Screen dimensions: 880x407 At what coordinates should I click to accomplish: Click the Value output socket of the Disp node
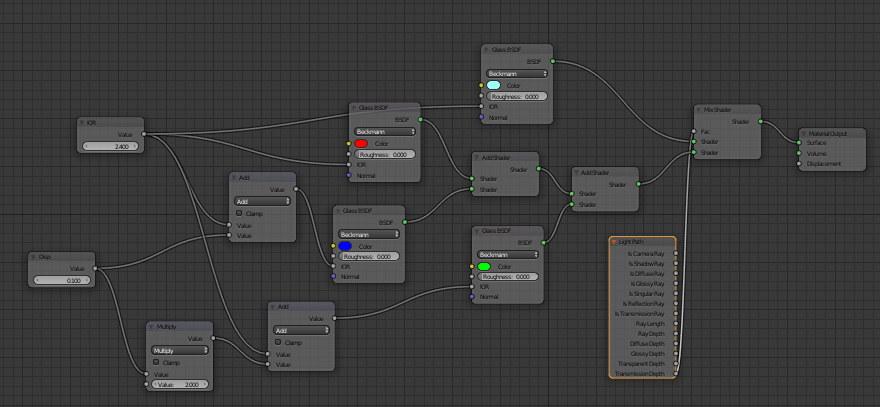click(x=96, y=268)
